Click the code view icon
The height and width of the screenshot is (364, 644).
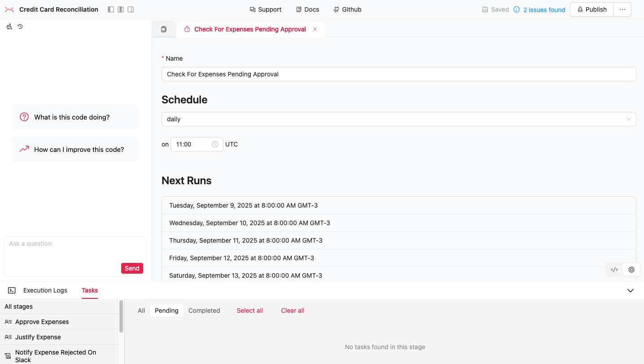tap(614, 270)
